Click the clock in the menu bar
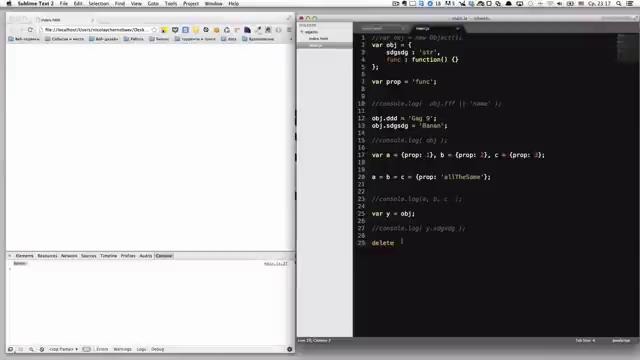Viewport: 640px width, 360px height. click(599, 4)
